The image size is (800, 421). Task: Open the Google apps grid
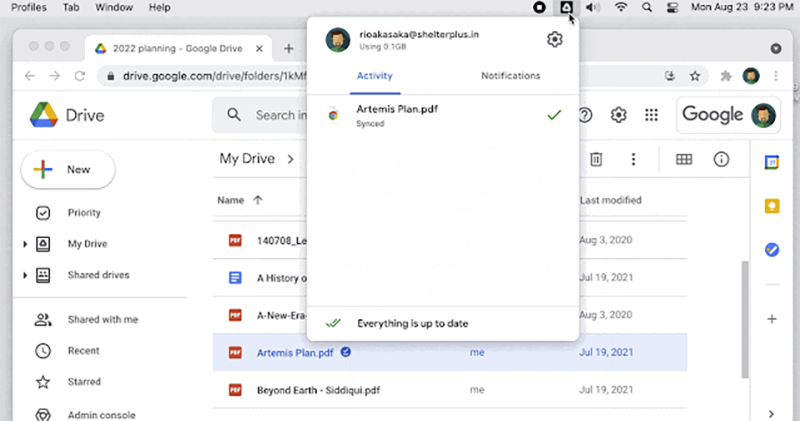tap(651, 115)
